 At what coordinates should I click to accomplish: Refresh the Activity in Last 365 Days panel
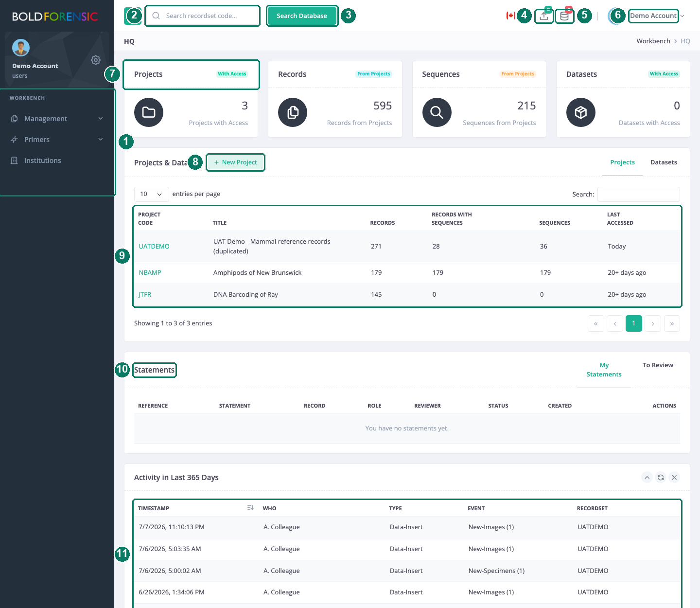[661, 477]
